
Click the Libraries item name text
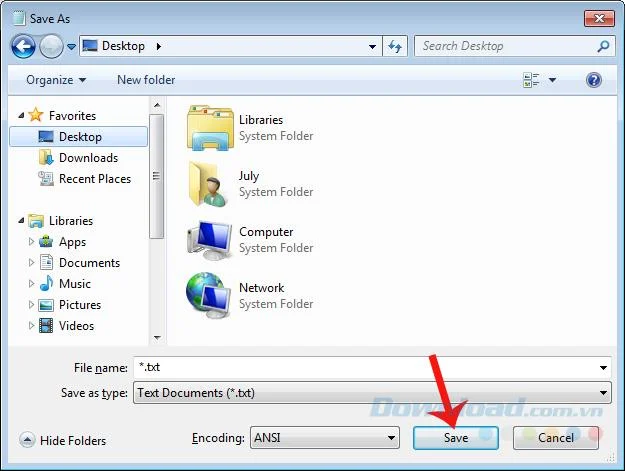[261, 120]
